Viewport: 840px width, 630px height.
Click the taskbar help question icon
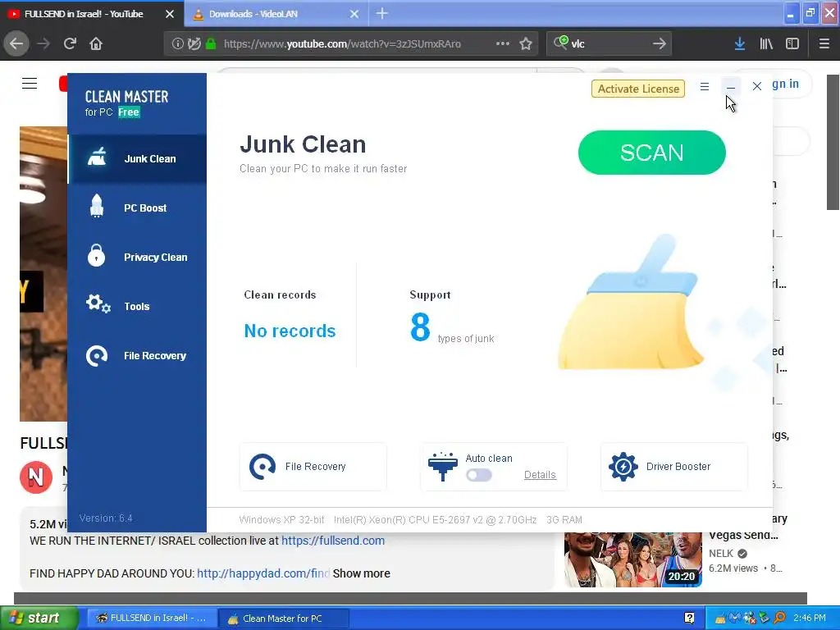coord(689,619)
